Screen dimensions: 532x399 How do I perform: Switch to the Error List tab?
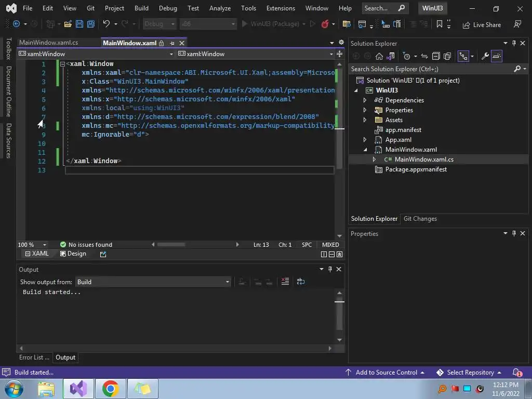(34, 357)
